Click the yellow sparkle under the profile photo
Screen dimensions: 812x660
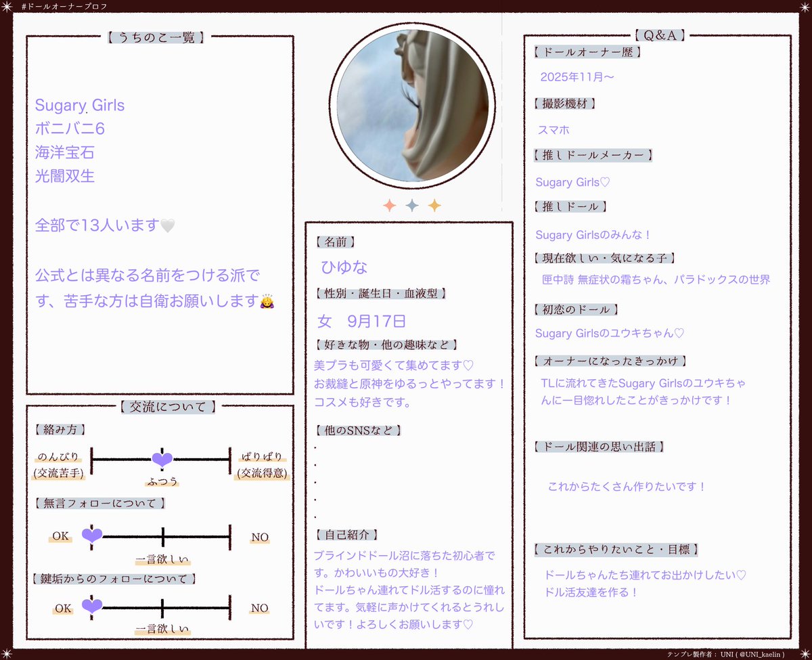434,205
